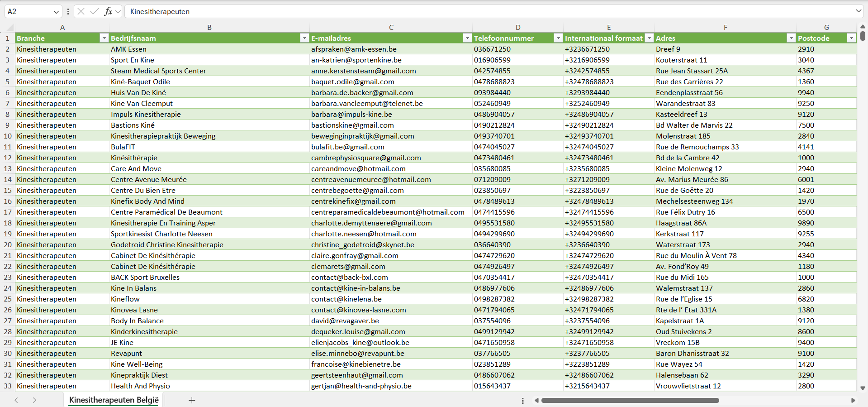Select row 17 header

[x=8, y=212]
